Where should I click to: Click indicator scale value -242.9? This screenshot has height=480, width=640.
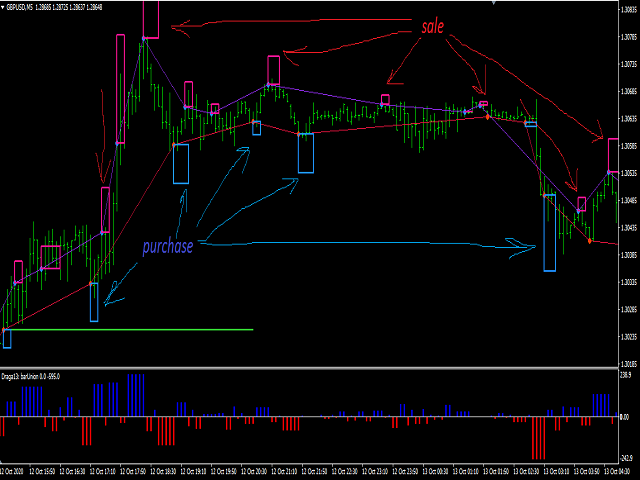click(626, 458)
